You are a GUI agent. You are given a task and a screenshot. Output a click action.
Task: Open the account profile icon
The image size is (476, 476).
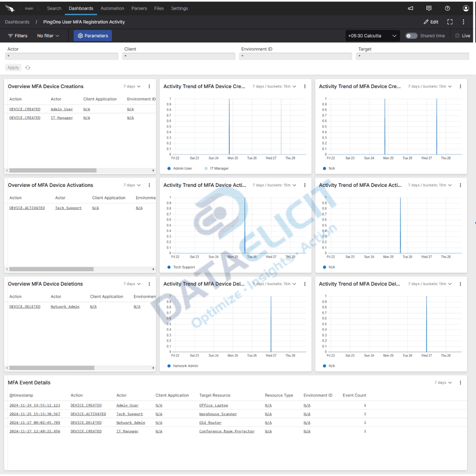[466, 8]
